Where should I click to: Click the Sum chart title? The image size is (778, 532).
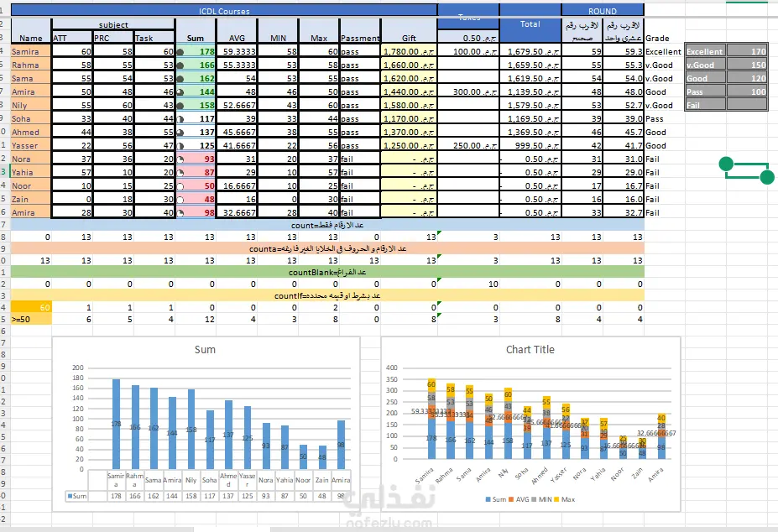[205, 349]
